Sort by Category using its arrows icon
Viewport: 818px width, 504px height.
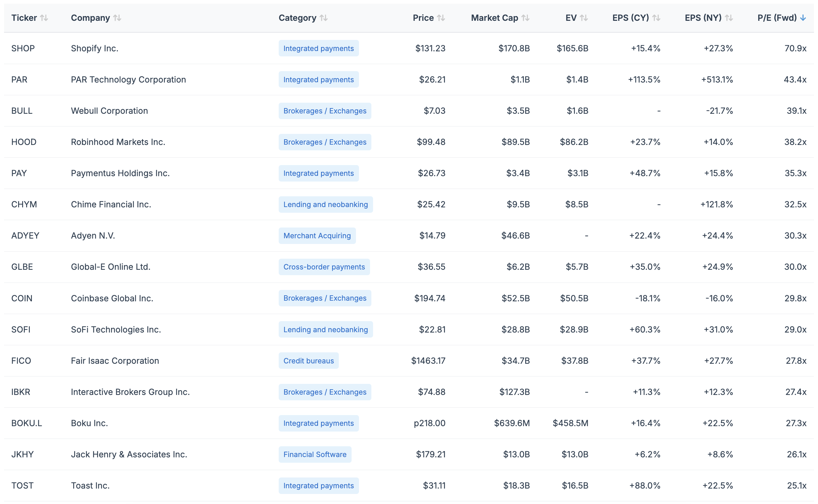click(x=324, y=18)
